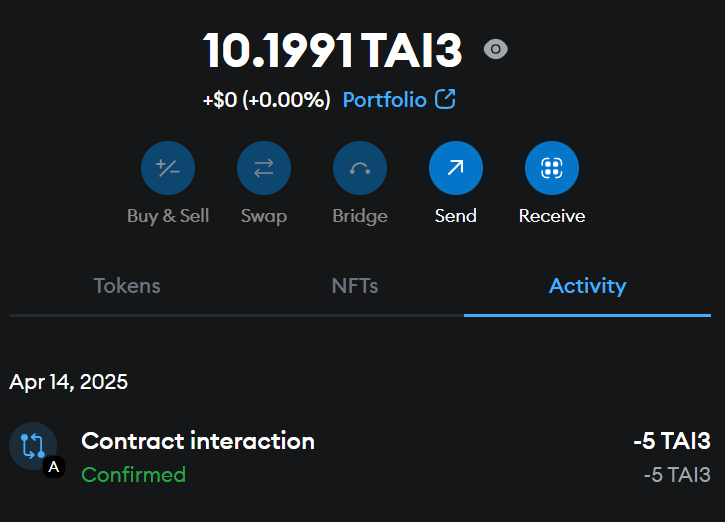Open the Bridge arc icon
Image resolution: width=725 pixels, height=522 pixels.
[360, 168]
